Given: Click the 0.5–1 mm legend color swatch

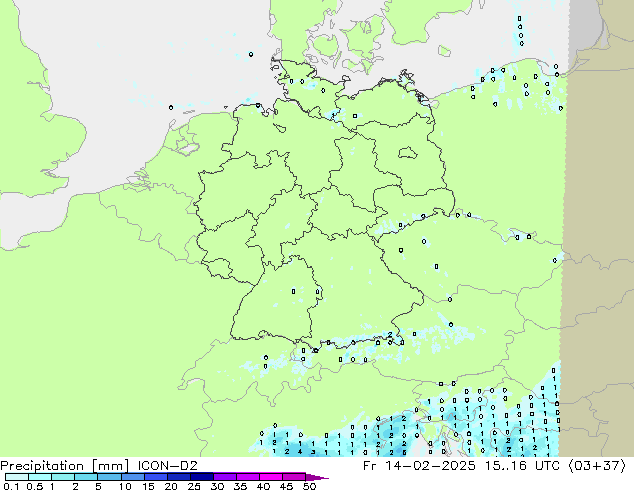Looking at the screenshot, I should (40, 477).
